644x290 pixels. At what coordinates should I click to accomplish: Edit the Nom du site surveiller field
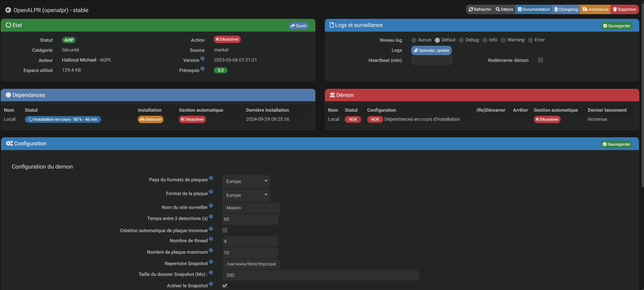(251, 208)
